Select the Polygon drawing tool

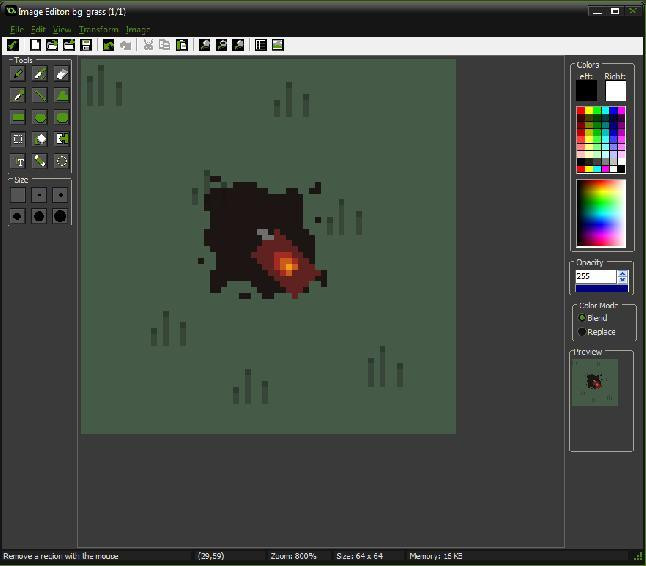tap(61, 96)
